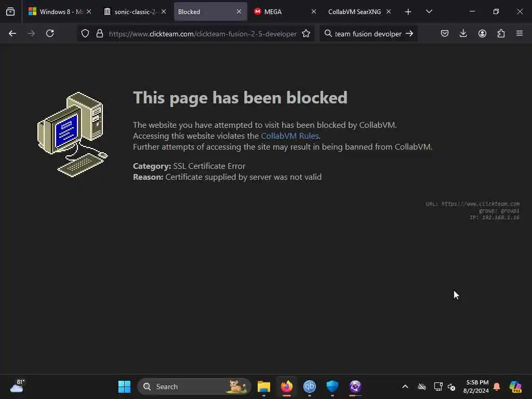Viewport: 532px width, 399px height.
Task: Bookmark this page with the star
Action: [x=306, y=34]
